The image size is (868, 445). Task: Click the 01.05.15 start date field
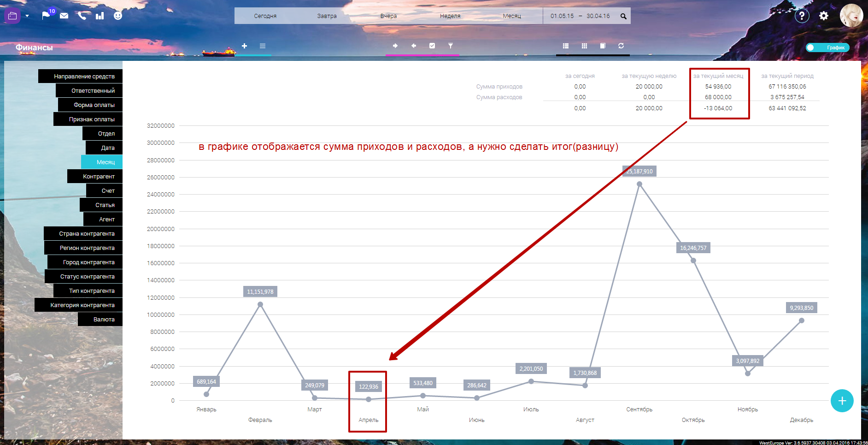coord(562,16)
